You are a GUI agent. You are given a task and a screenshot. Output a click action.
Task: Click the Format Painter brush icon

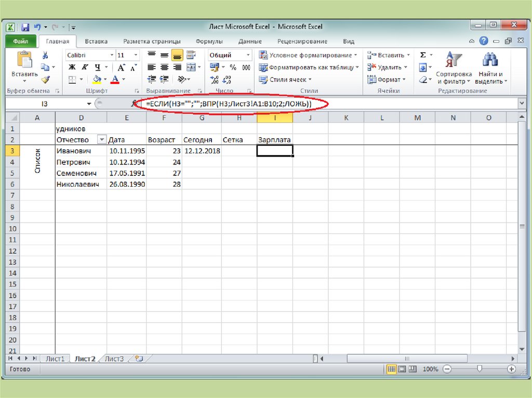click(45, 79)
